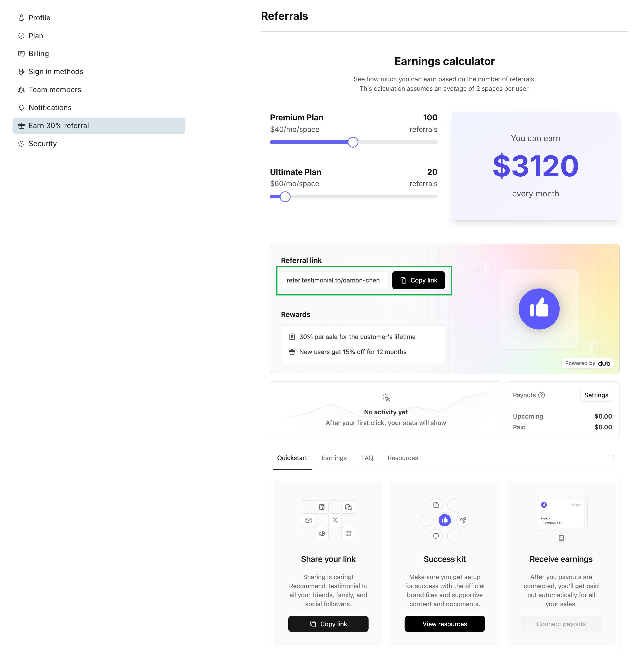This screenshot has height=667, width=644.
Task: Click the Team members people icon
Action: tap(21, 90)
